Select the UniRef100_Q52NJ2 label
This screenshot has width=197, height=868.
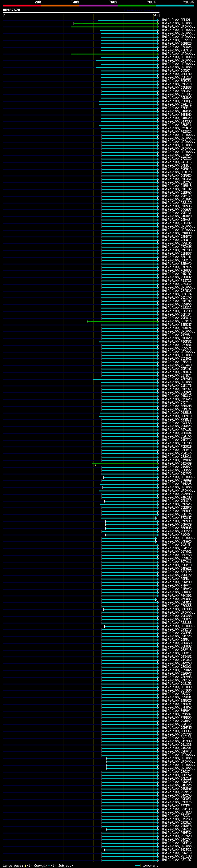click(177, 128)
